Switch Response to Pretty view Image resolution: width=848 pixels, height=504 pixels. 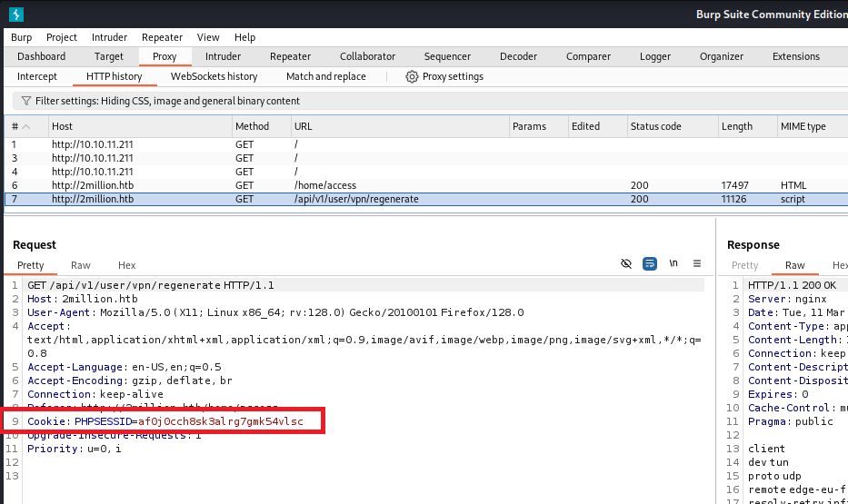(x=744, y=265)
